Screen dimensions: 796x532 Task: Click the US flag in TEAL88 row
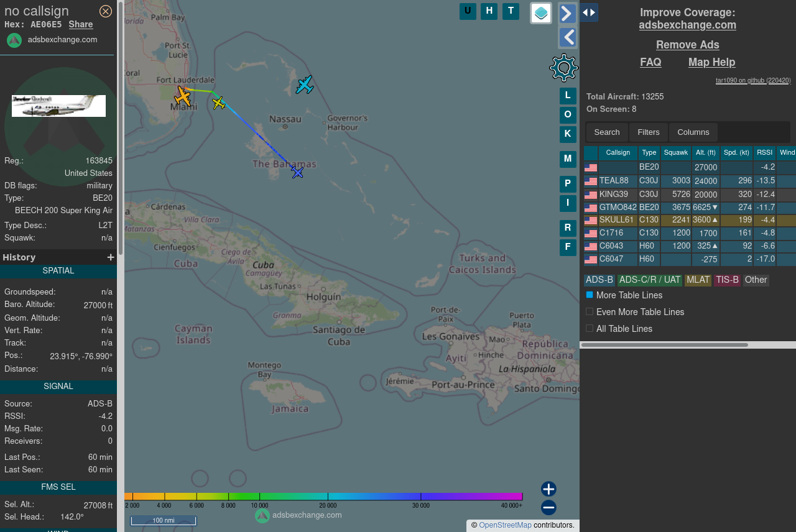coord(591,181)
